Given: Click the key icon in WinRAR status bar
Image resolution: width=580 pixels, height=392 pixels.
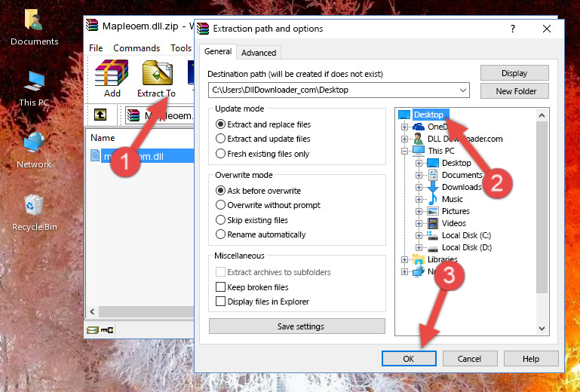Looking at the screenshot, I should click(107, 329).
